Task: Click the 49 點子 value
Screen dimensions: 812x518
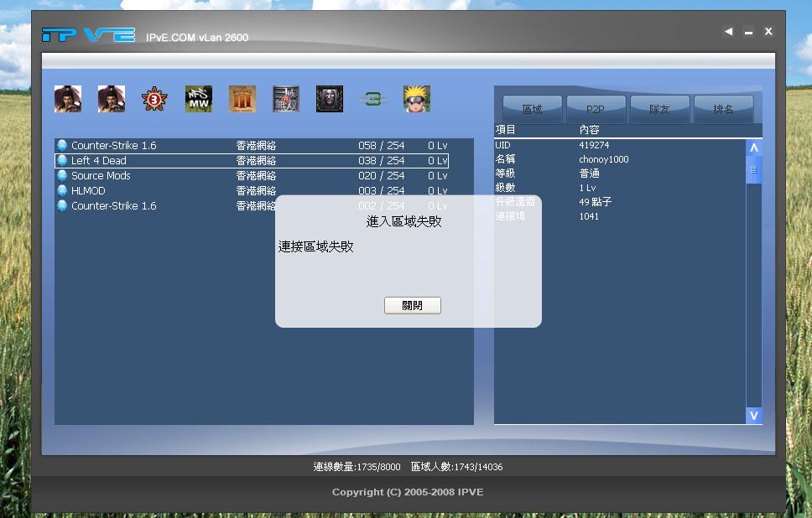Action: 596,202
